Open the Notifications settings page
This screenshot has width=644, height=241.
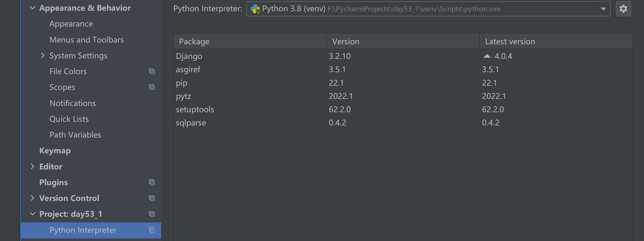[73, 103]
